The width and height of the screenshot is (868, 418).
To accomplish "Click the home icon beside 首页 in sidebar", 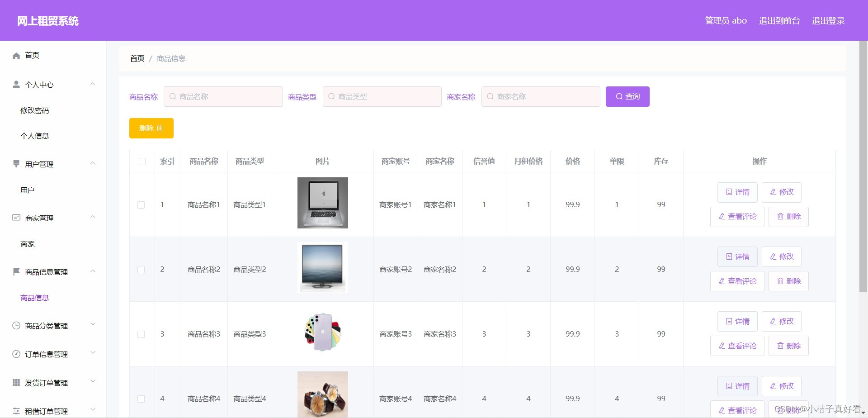I will pos(16,56).
